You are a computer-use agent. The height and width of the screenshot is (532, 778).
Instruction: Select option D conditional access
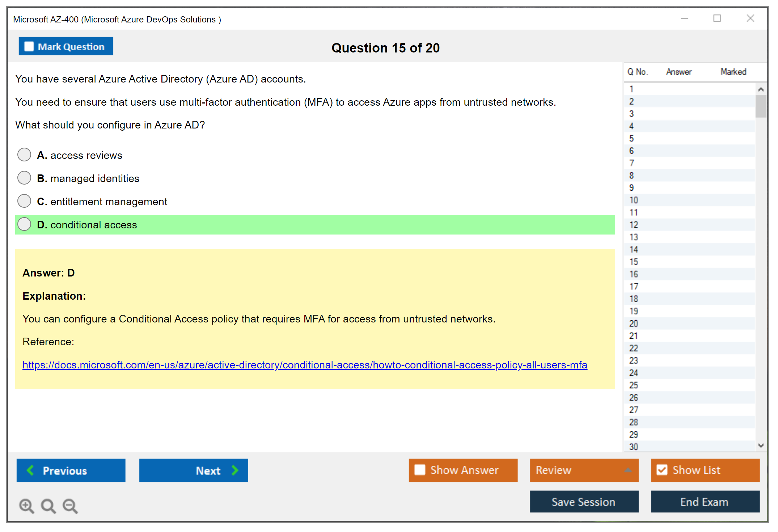[x=24, y=224]
